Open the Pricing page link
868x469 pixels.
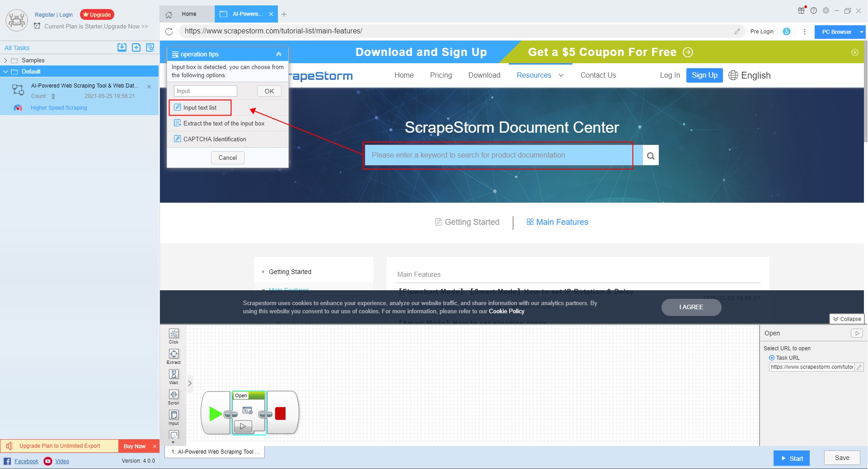[x=441, y=75]
